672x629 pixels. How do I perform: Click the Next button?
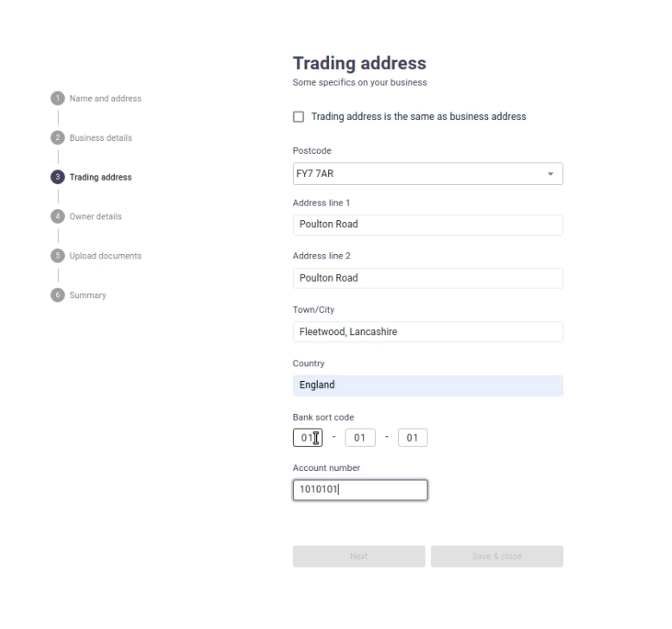tap(358, 556)
